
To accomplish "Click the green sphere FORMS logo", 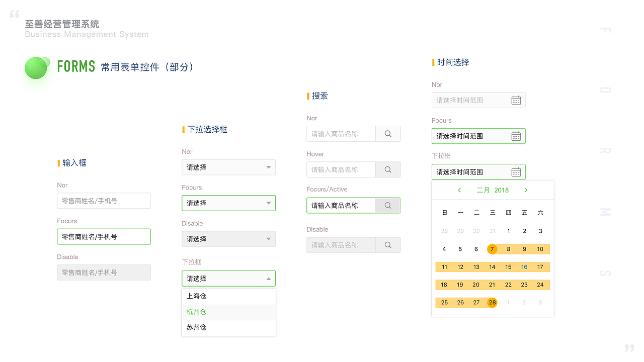I will coord(36,67).
